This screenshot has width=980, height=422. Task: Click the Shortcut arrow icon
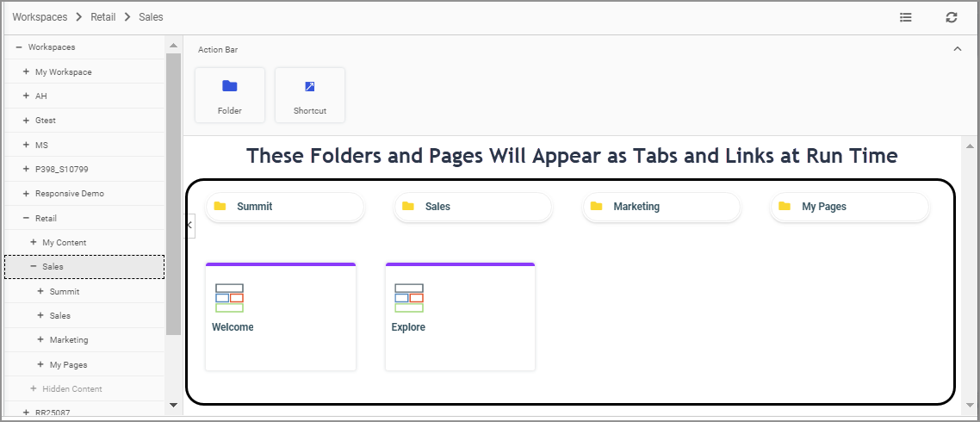310,86
